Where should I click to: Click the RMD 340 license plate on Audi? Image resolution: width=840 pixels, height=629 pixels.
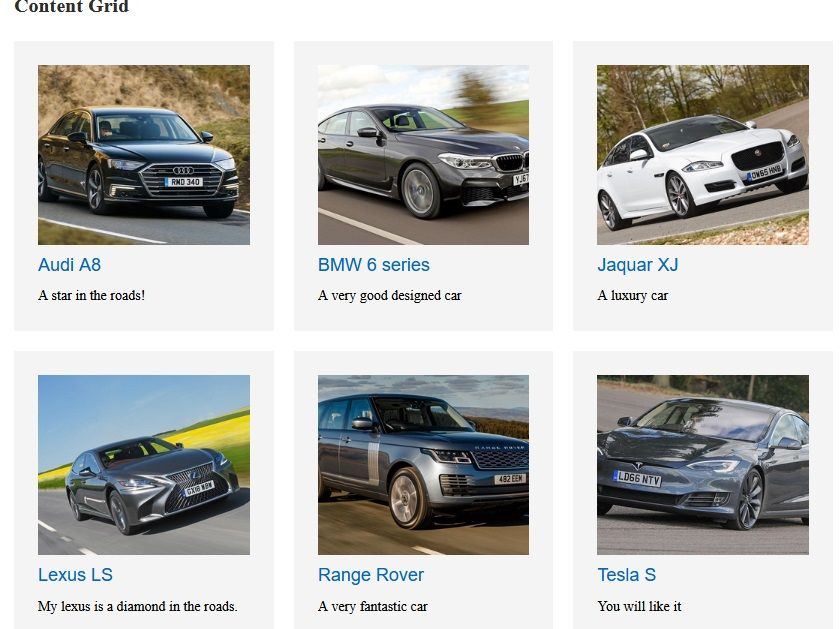coord(184,182)
